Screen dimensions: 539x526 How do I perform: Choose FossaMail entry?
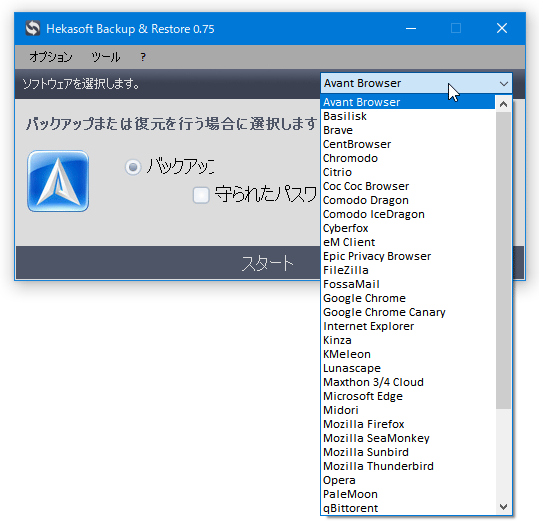coord(408,284)
